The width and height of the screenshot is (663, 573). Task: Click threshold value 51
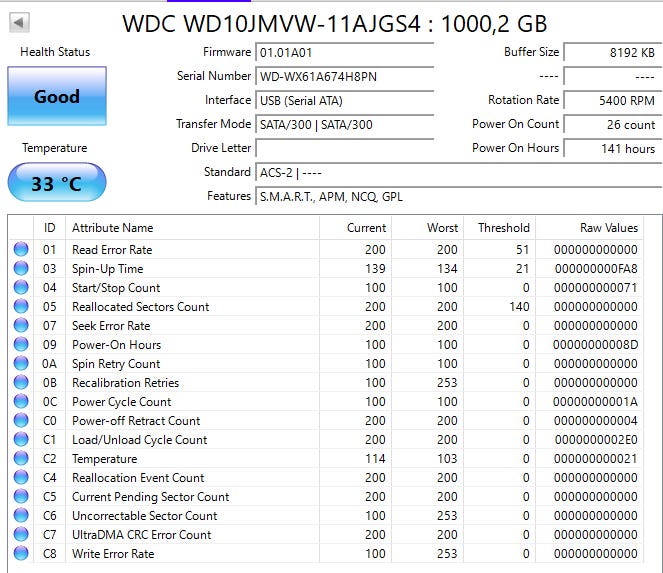click(x=523, y=249)
